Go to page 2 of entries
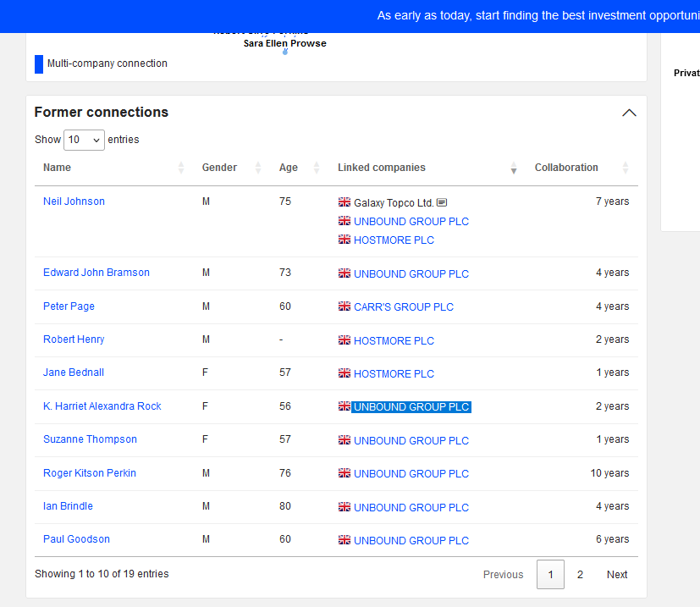 (x=580, y=574)
